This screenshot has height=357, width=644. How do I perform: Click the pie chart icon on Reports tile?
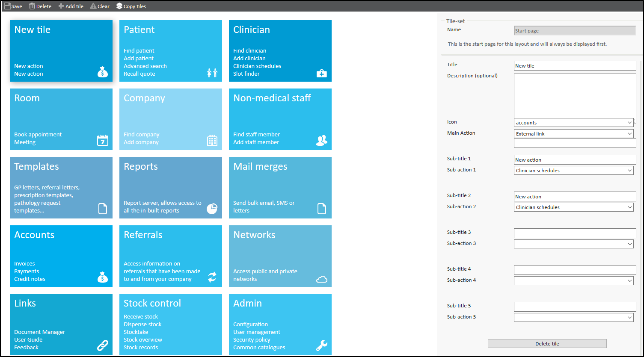point(212,208)
